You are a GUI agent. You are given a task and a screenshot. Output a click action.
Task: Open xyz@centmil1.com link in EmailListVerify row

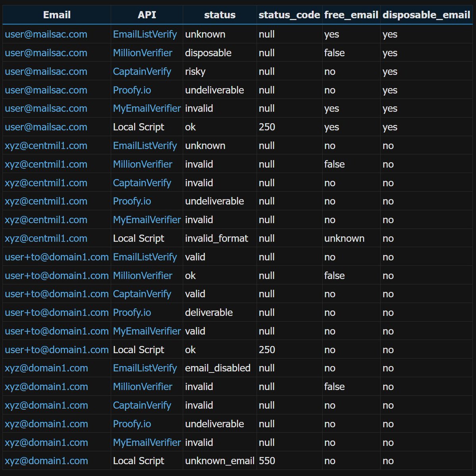(46, 146)
